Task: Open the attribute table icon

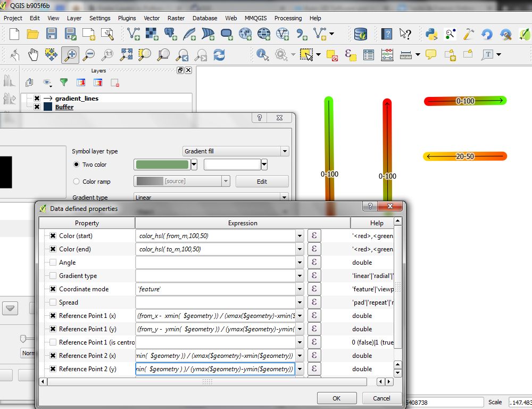Action: [x=368, y=54]
